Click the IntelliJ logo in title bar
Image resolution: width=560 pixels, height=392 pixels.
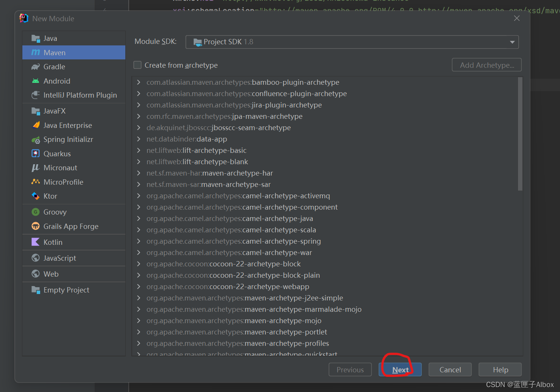tap(24, 18)
